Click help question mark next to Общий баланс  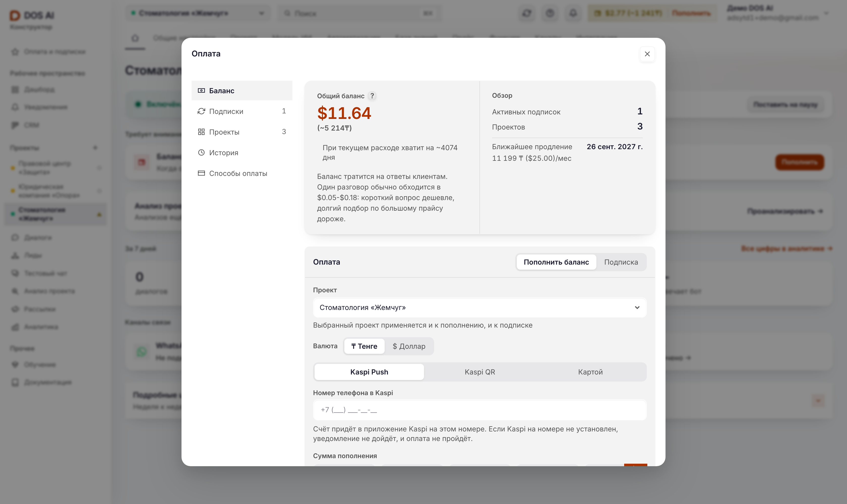tap(372, 96)
